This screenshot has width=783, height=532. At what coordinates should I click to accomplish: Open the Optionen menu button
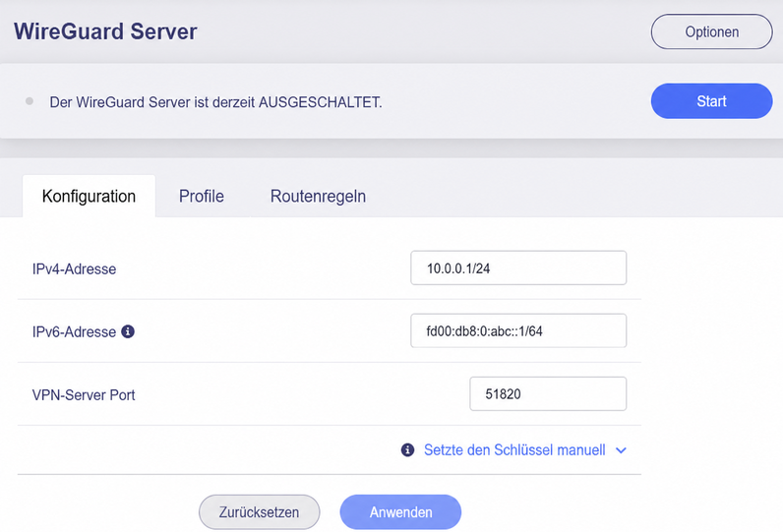click(x=711, y=31)
